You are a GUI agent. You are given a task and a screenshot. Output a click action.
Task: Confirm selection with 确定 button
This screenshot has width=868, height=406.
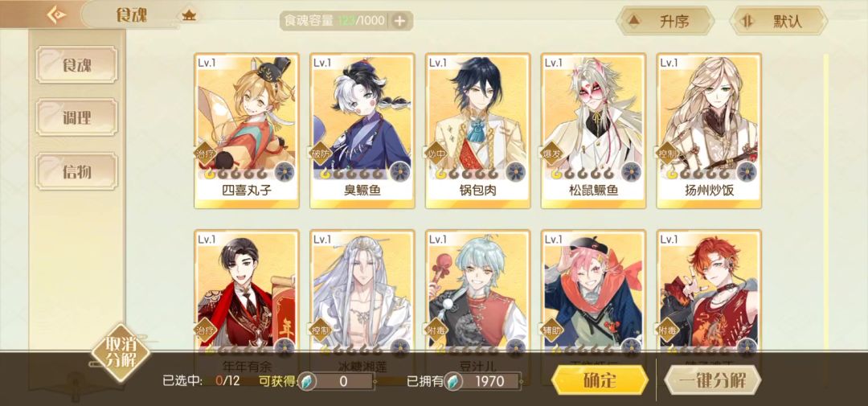click(600, 380)
